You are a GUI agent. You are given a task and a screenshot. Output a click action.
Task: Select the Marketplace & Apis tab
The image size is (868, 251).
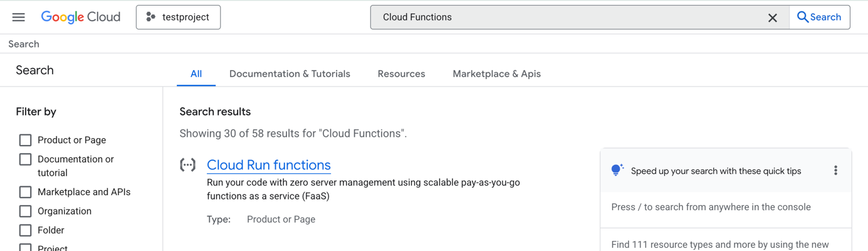point(496,73)
